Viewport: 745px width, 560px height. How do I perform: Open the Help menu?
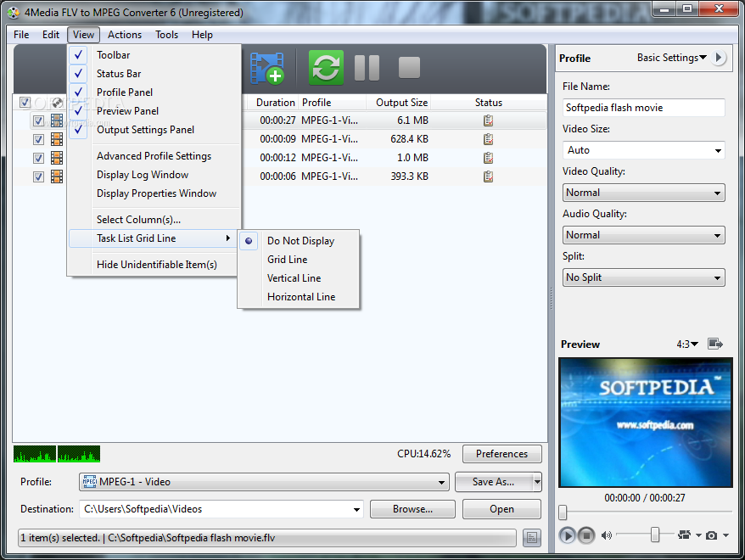click(202, 35)
